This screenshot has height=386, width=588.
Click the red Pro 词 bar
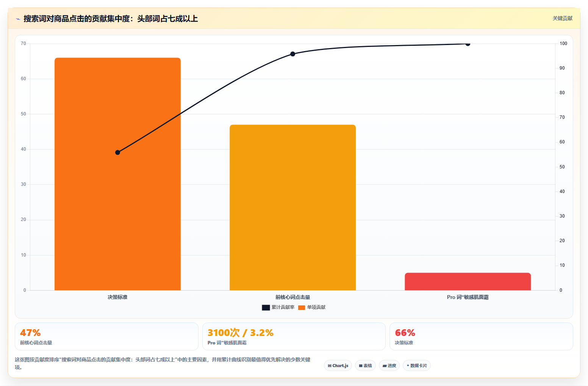coord(468,282)
